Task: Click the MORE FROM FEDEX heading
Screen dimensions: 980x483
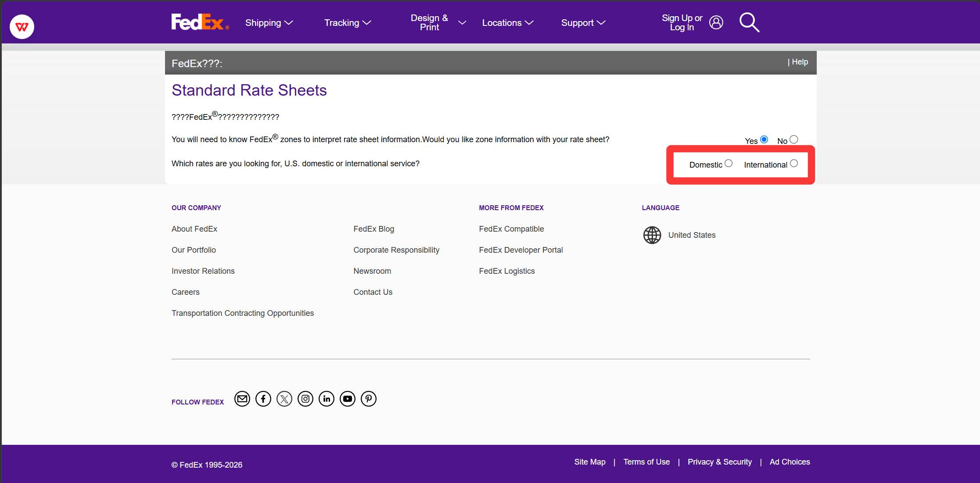Action: tap(511, 208)
